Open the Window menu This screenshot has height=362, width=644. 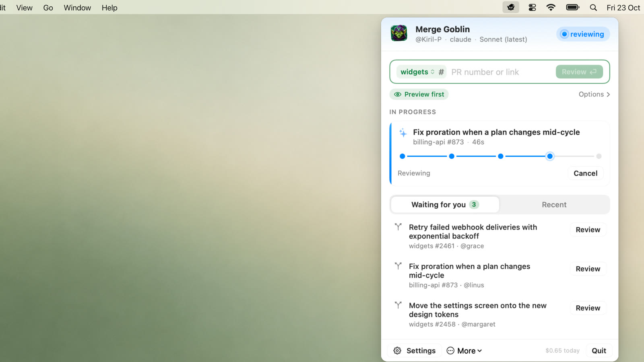77,8
